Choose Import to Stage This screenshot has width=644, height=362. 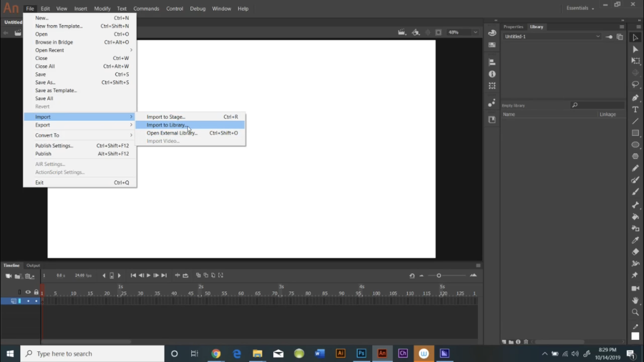(190, 117)
